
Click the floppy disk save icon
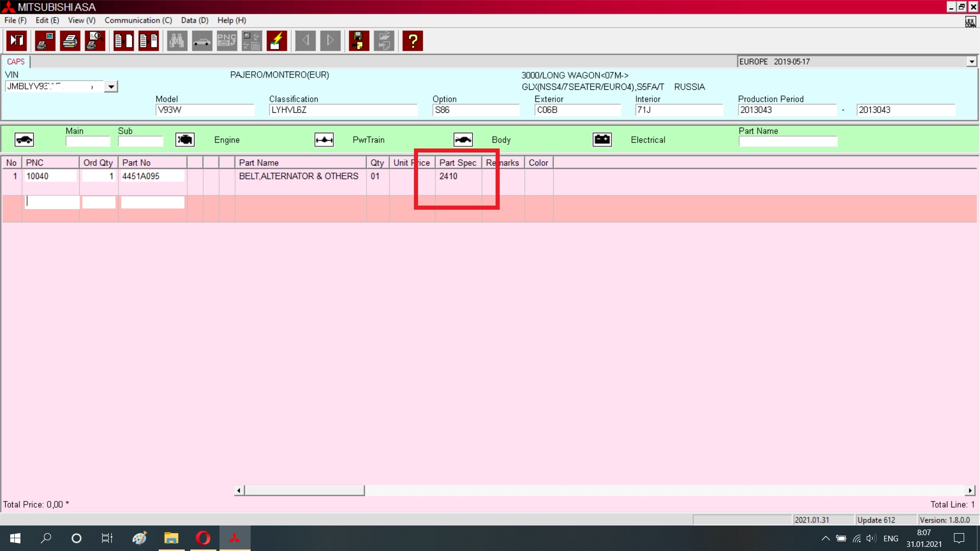(x=359, y=41)
